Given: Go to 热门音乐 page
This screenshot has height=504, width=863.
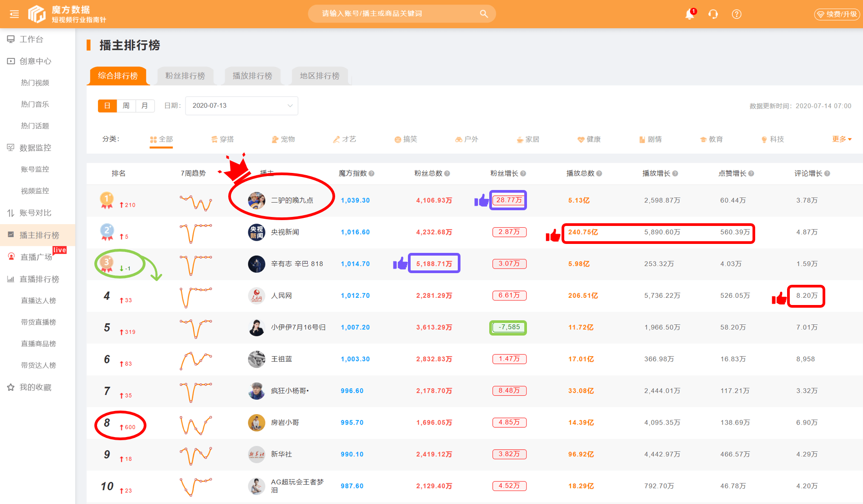Looking at the screenshot, I should point(35,104).
